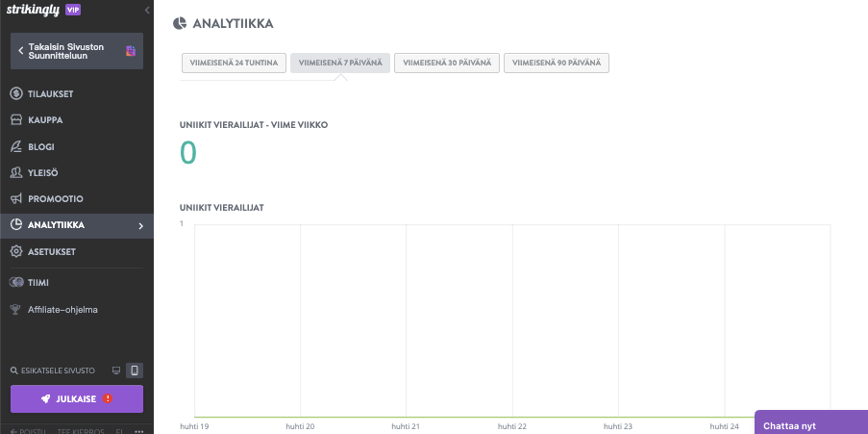Open the Chattaa nyt chat button

tap(811, 424)
